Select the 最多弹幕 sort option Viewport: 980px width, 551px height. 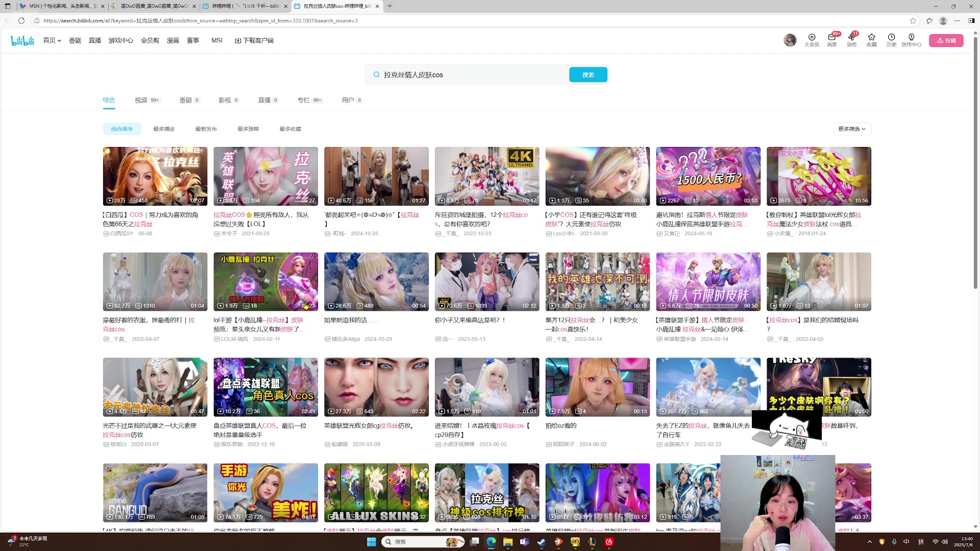coord(248,129)
